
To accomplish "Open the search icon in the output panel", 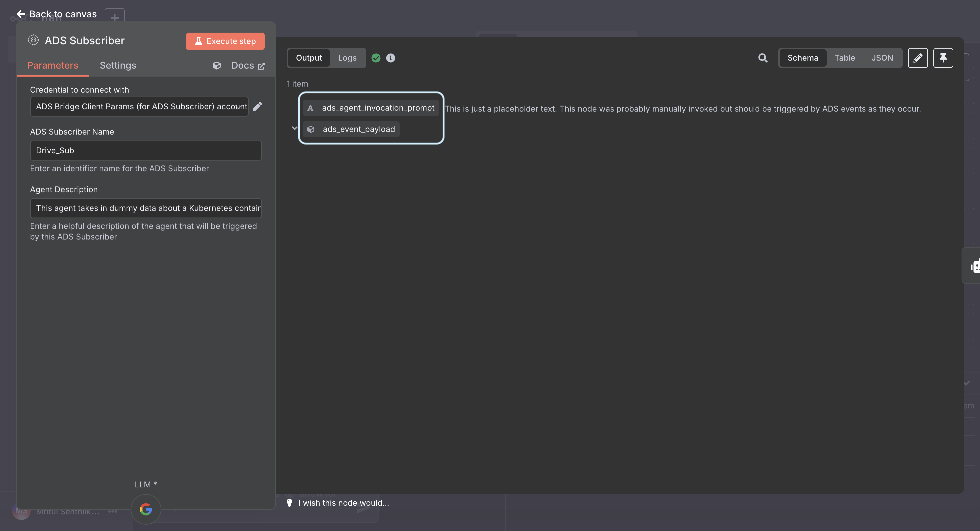I will 763,58.
